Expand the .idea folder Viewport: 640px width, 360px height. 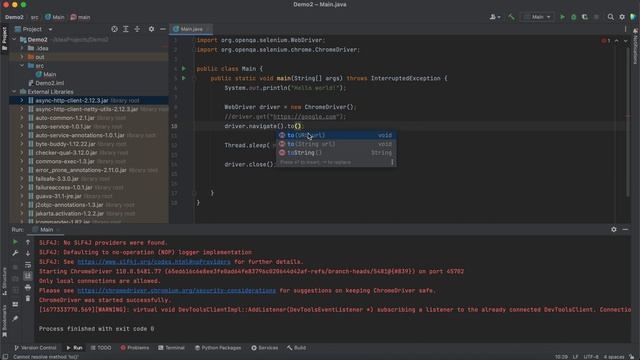click(22, 48)
